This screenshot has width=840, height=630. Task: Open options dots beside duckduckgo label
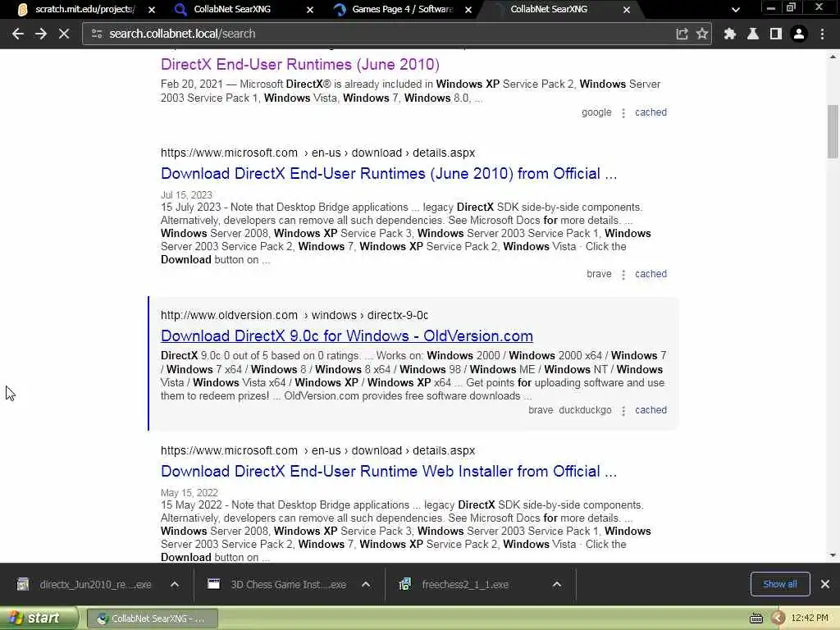click(623, 410)
